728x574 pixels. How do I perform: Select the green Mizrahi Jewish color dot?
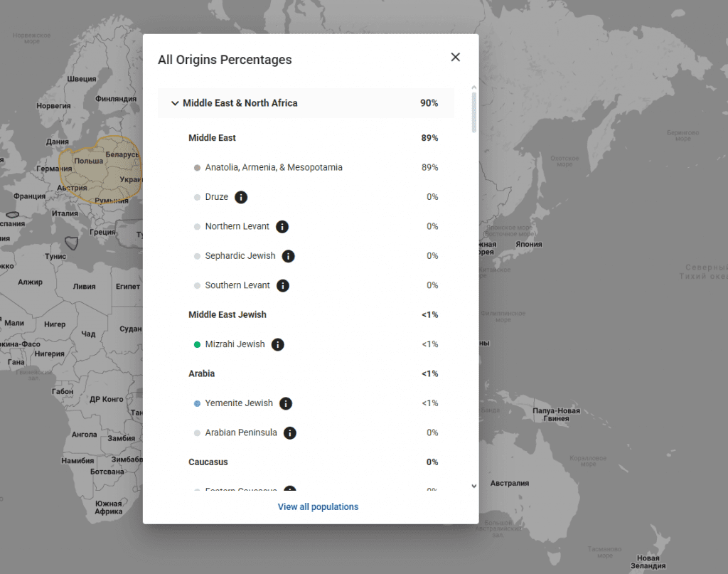[197, 345]
